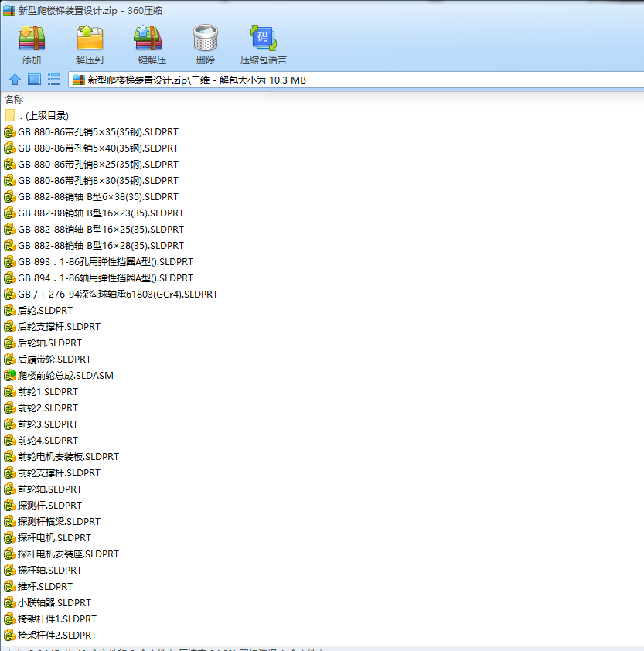The image size is (644, 651).
Task: Select GB 894.1-86轴用弹性挡圈A型 file
Action: (99, 278)
